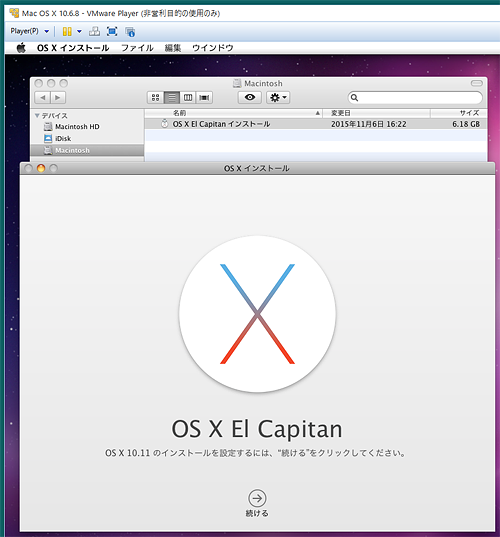500x537 pixels.
Task: Click the 6.18 GB size cell
Action: (466, 124)
